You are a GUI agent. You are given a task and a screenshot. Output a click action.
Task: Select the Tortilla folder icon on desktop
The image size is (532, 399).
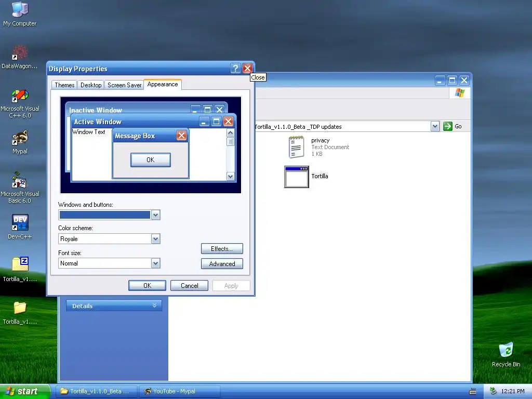20,312
